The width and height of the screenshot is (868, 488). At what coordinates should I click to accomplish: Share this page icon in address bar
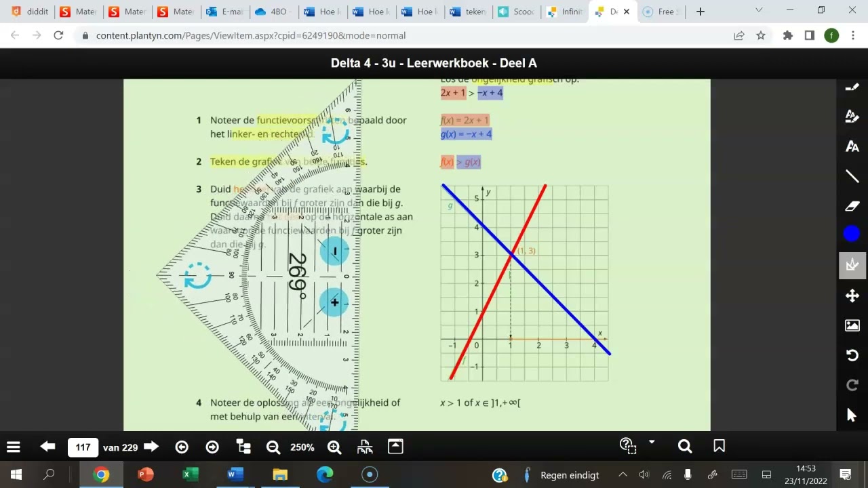[x=739, y=35]
